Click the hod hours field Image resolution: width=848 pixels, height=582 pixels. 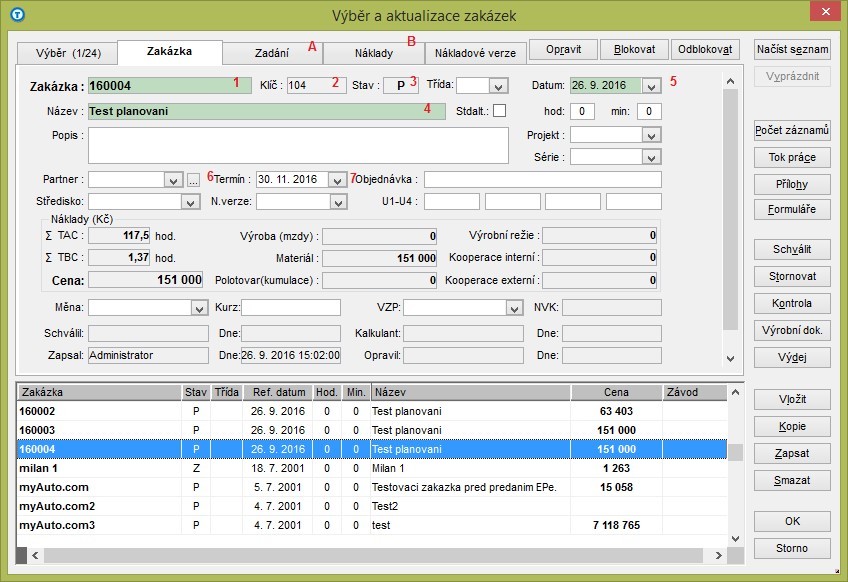coord(582,111)
